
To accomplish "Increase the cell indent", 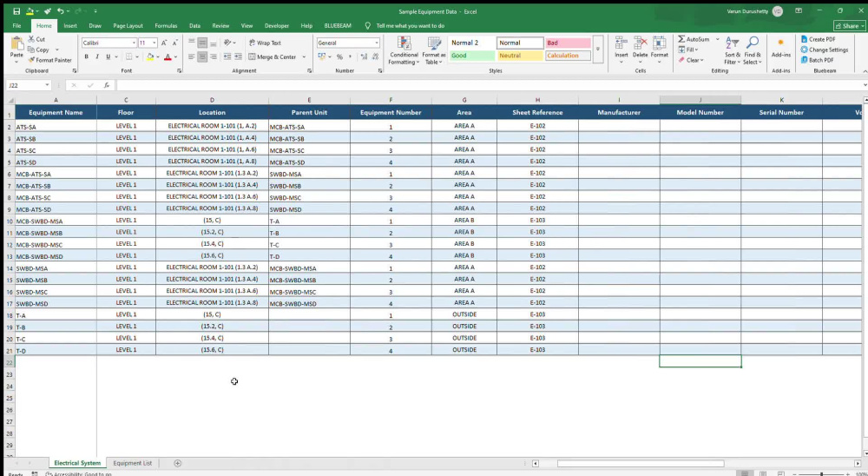I will [238, 56].
